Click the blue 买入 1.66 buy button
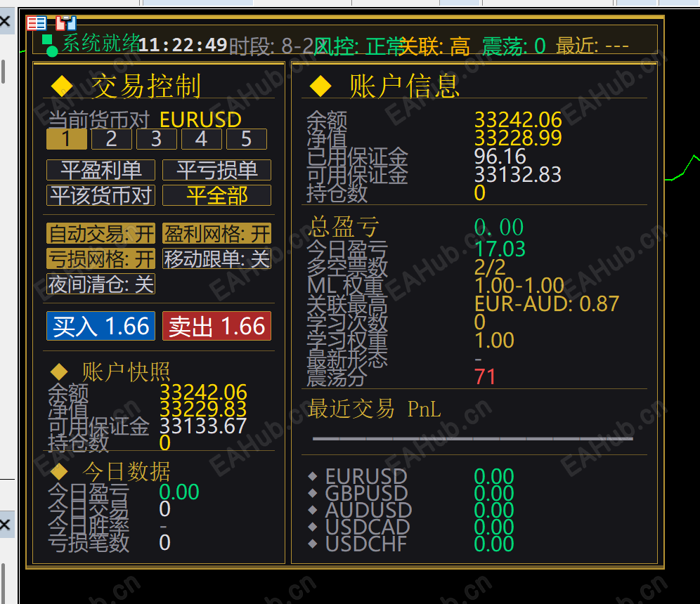 point(101,326)
